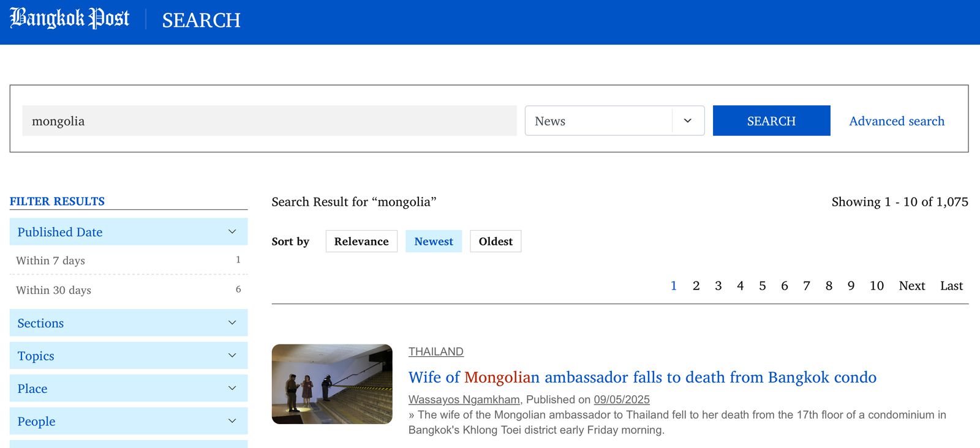Click the mongolia search input field
The image size is (980, 448).
[x=269, y=121]
